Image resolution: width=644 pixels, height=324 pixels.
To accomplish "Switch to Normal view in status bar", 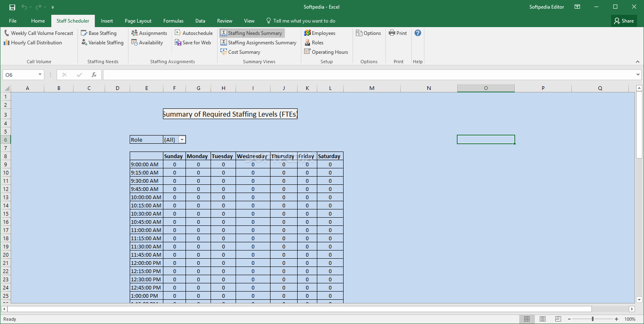I will click(527, 319).
